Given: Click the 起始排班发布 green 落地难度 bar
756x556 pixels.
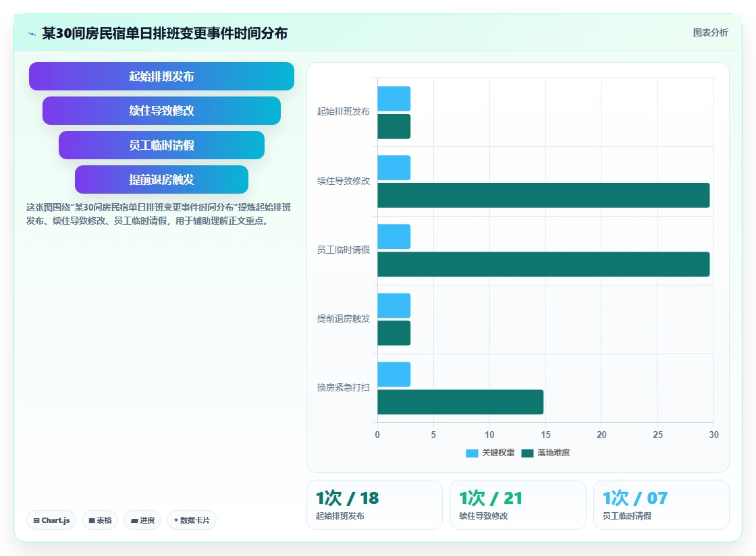Looking at the screenshot, I should 394,126.
